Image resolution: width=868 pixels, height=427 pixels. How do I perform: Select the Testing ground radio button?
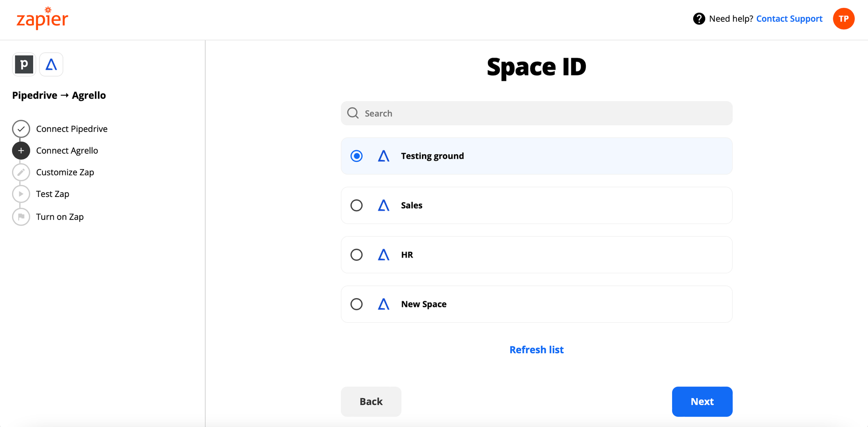coord(356,156)
